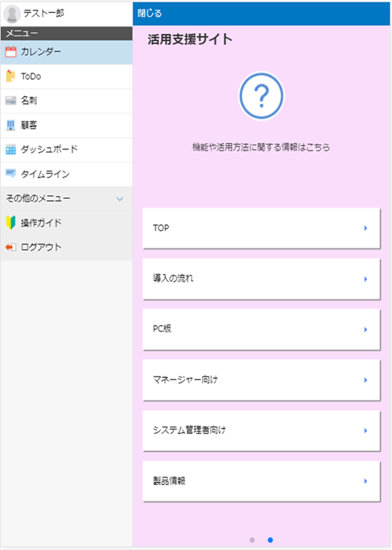Select the ToDo sticky note icon
Image resolution: width=392 pixels, height=550 pixels.
(x=11, y=76)
